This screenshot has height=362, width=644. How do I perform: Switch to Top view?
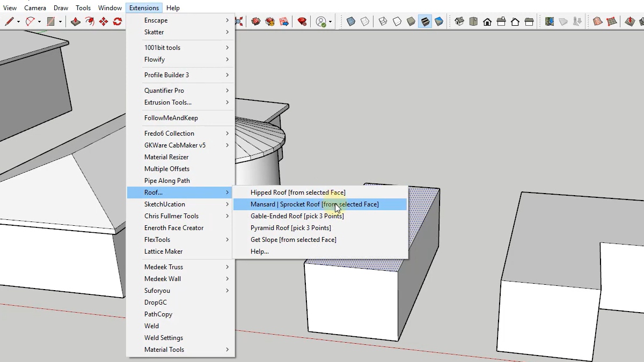(x=473, y=21)
